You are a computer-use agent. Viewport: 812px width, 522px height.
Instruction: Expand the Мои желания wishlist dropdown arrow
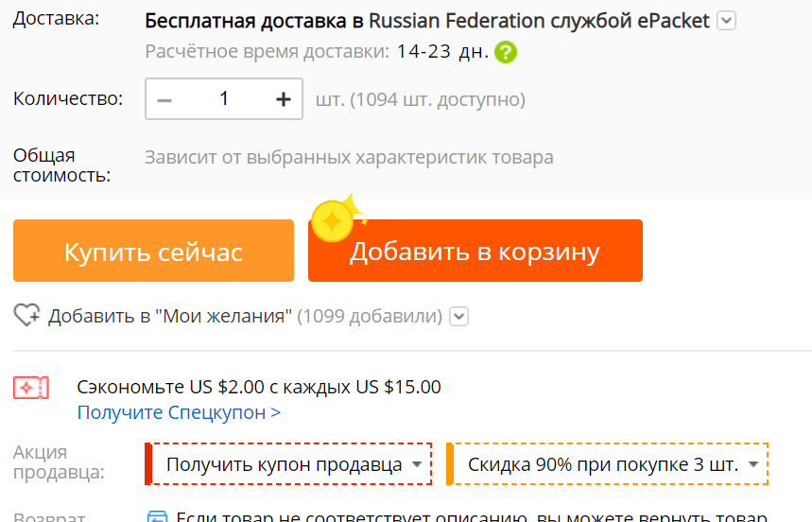click(458, 316)
